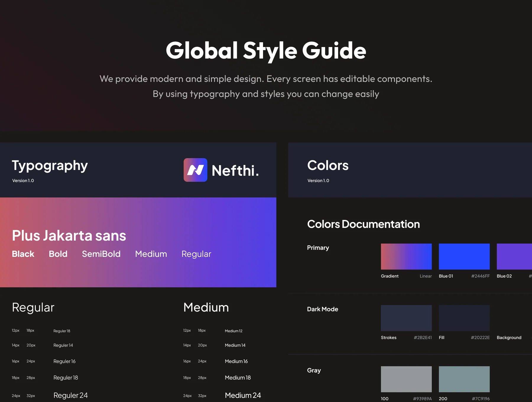
Task: Pick the Strokes #2B2E41 swatch
Action: tap(406, 318)
